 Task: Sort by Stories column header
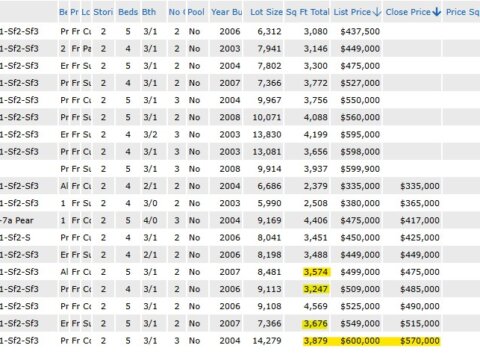coord(103,12)
